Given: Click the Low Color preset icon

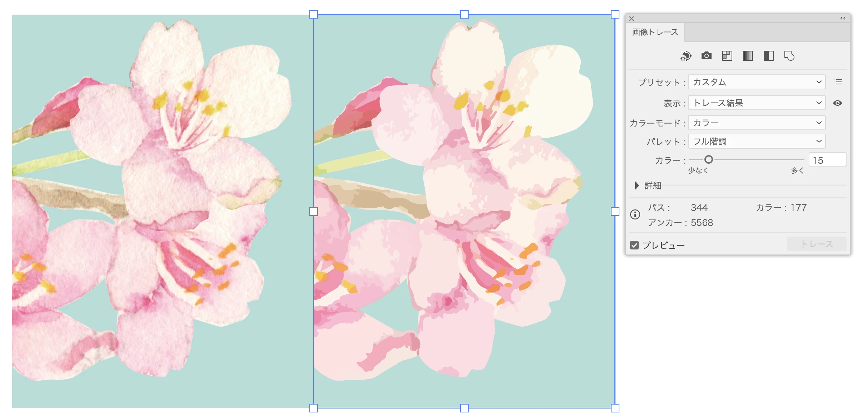Looking at the screenshot, I should pyautogui.click(x=727, y=56).
